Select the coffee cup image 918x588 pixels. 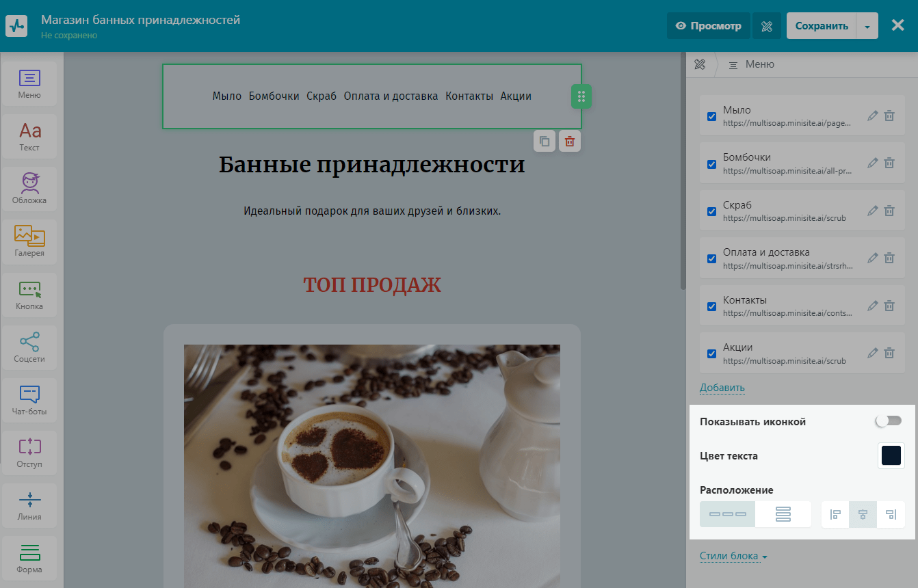pyautogui.click(x=372, y=466)
